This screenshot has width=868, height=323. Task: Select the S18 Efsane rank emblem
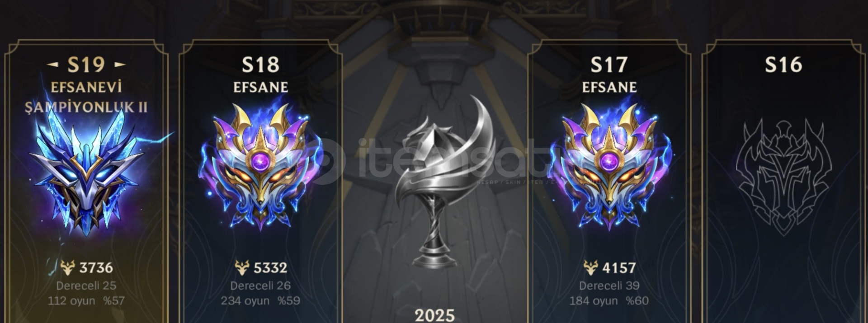pos(260,166)
